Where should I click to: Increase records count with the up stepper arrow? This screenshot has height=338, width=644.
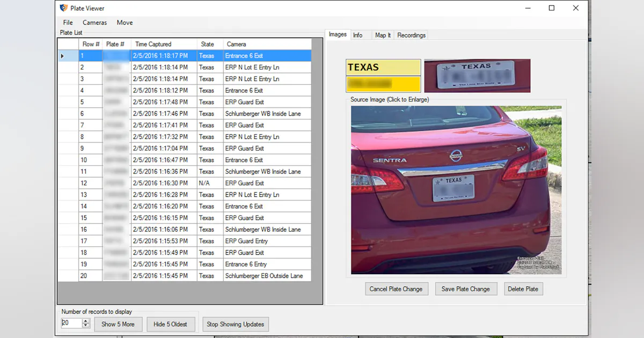click(85, 320)
